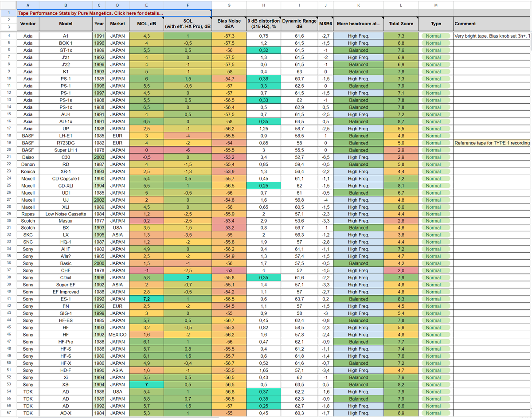Select the Master model cell
The height and width of the screenshot is (418, 532).
(x=66, y=221)
